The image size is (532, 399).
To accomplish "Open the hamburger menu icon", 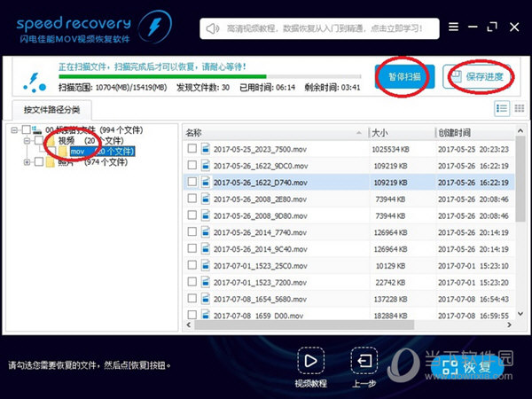I will 453,27.
